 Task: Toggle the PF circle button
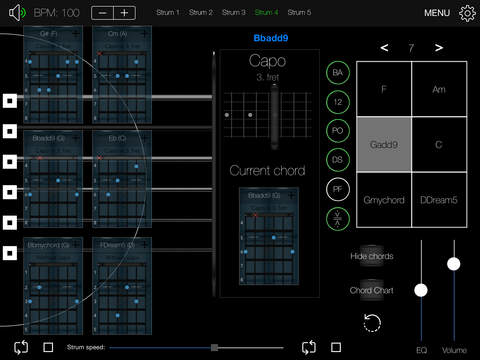(x=338, y=189)
